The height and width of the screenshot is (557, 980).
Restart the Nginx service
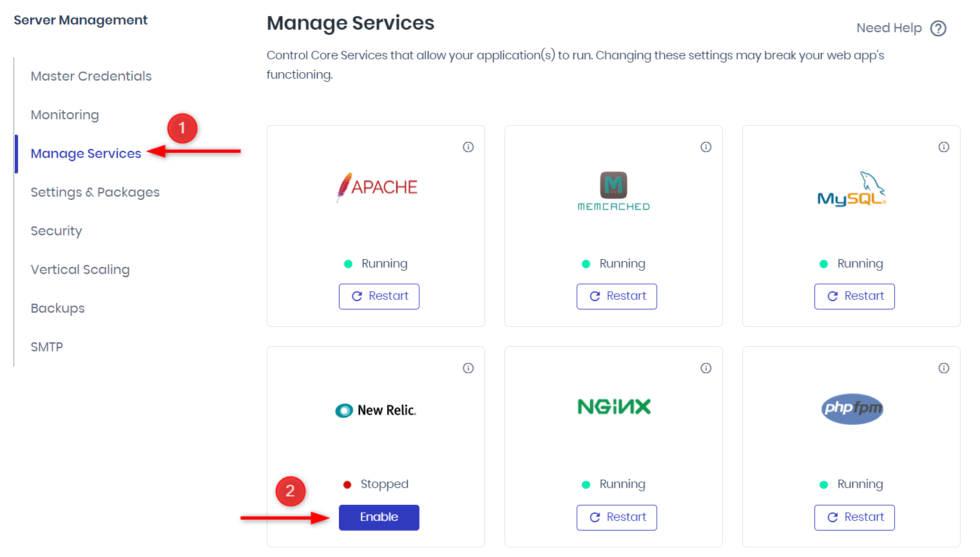(617, 518)
